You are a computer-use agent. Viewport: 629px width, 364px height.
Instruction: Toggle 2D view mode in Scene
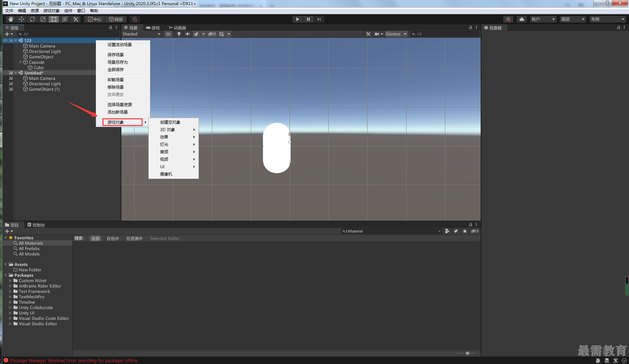(x=168, y=34)
